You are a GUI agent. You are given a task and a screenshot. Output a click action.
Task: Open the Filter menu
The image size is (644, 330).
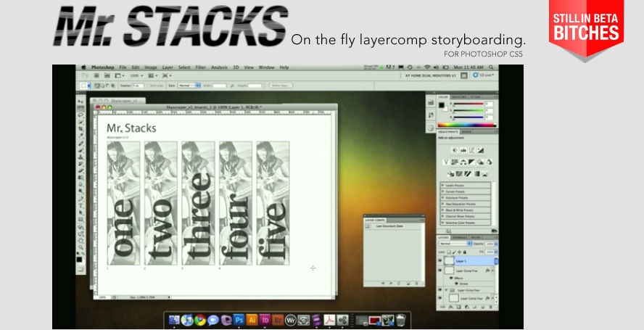[x=200, y=67]
